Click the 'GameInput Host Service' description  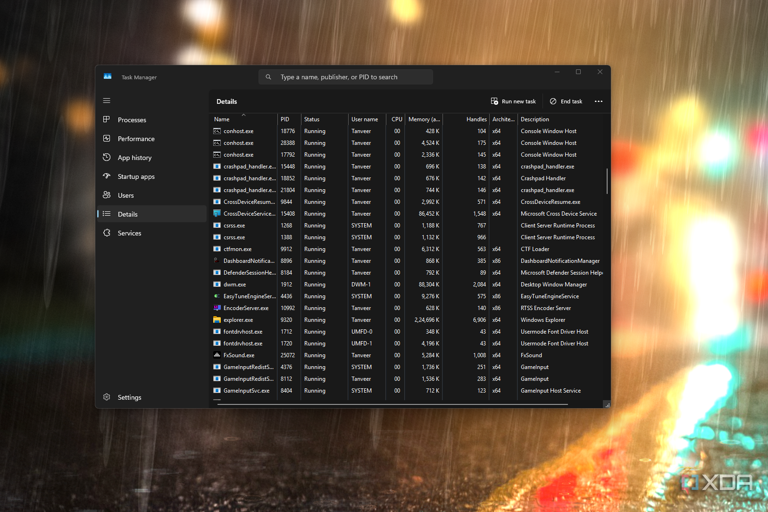point(551,390)
